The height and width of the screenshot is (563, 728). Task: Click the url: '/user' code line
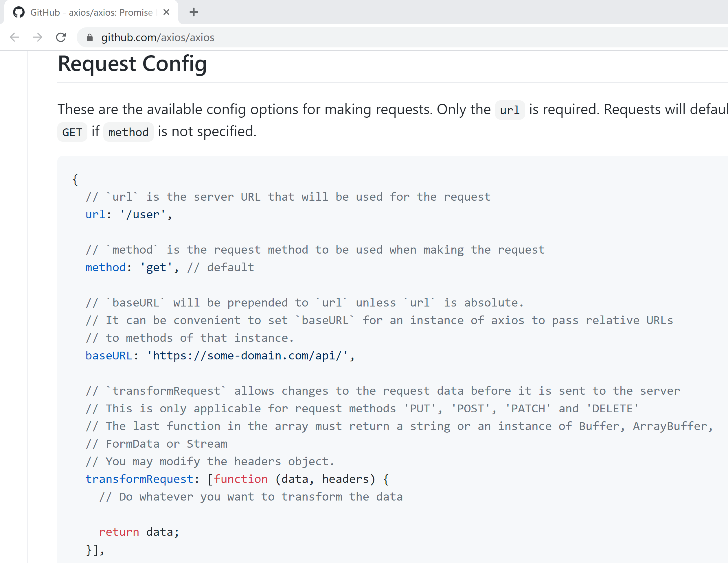pyautogui.click(x=129, y=214)
